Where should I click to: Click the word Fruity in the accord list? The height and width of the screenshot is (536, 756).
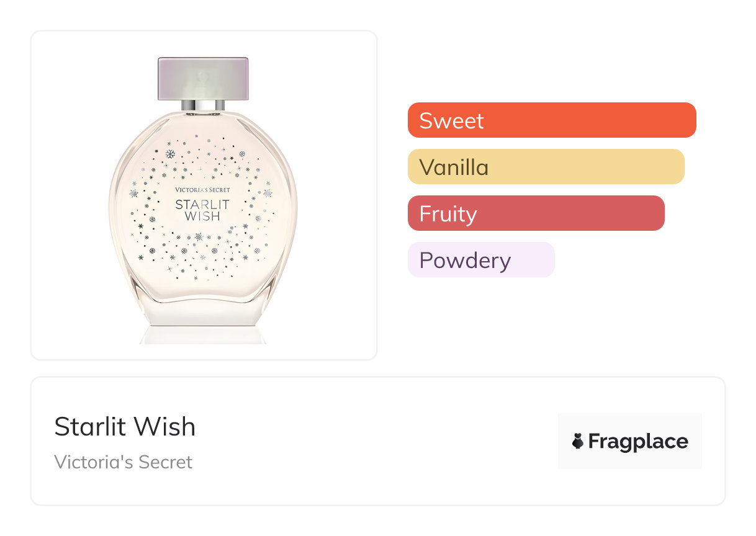click(x=448, y=214)
